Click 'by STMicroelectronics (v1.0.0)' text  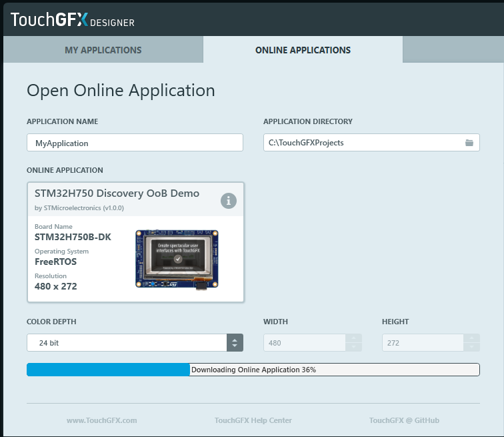79,208
